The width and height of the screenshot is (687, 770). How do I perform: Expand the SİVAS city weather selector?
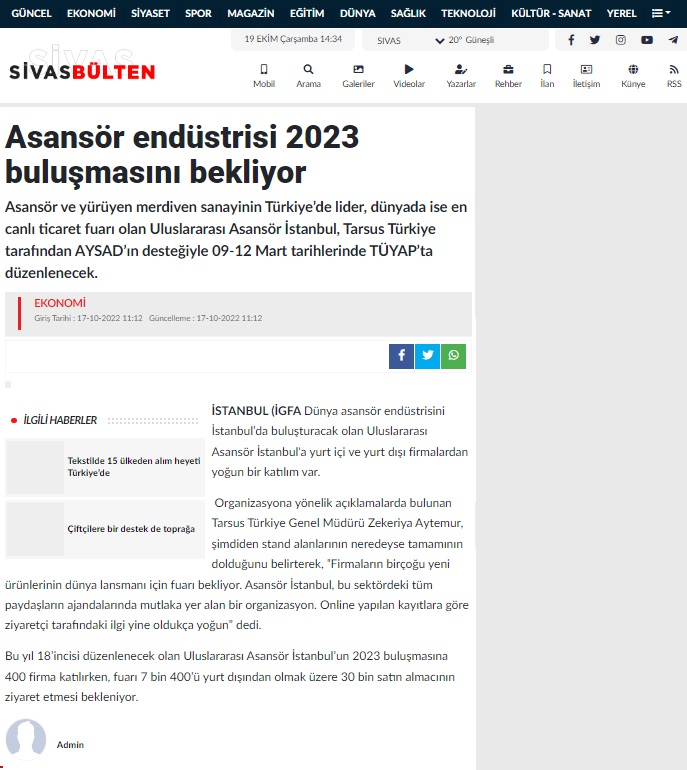411,40
